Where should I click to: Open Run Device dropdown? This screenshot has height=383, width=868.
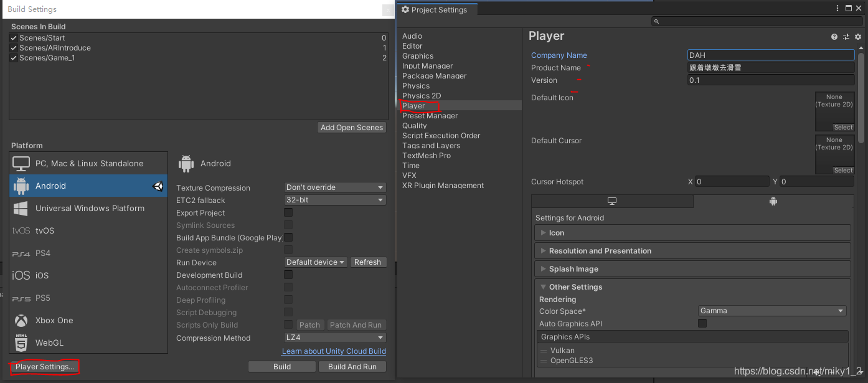click(x=316, y=262)
